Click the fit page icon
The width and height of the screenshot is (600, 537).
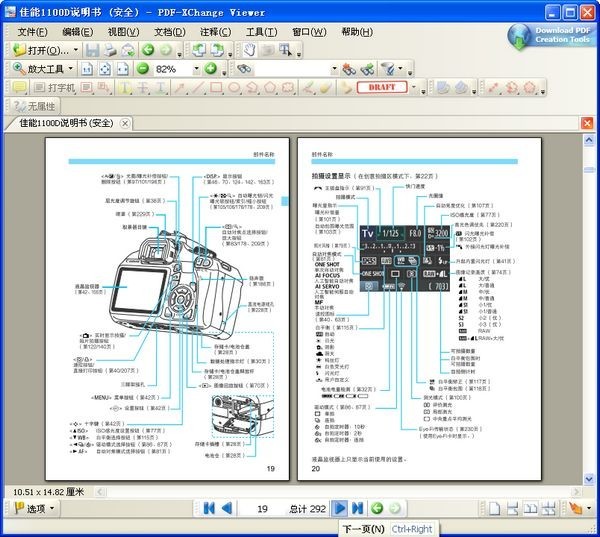pyautogui.click(x=105, y=69)
